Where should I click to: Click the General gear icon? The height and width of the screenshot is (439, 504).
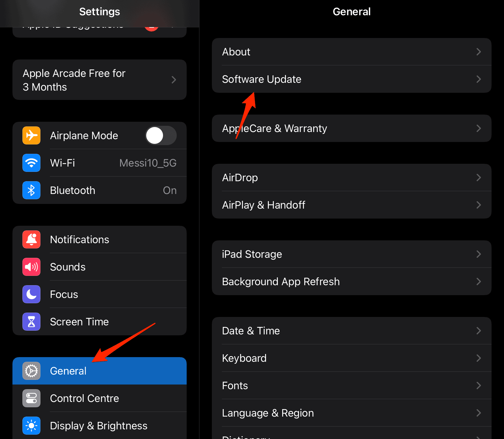[31, 371]
